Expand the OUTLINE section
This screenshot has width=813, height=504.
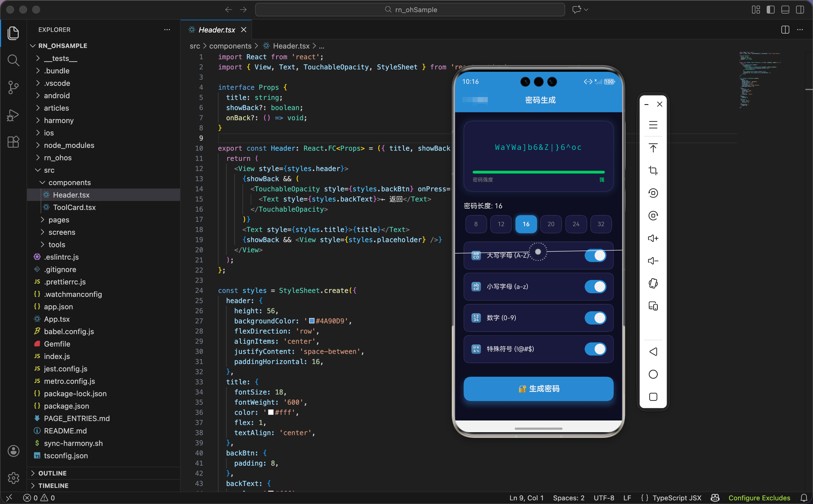coord(52,473)
